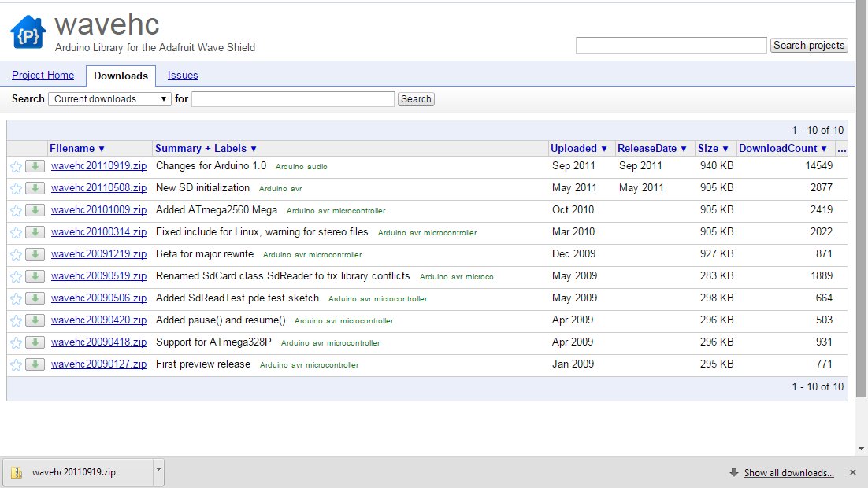Open the wavehc20090519.zip file link
This screenshot has height=488, width=868.
[x=98, y=275]
